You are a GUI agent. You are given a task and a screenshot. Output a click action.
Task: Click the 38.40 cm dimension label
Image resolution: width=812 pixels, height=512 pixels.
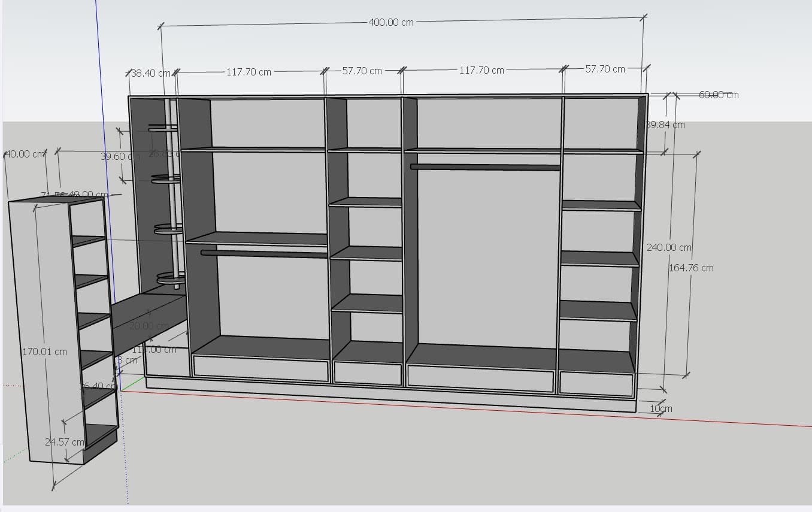(150, 73)
